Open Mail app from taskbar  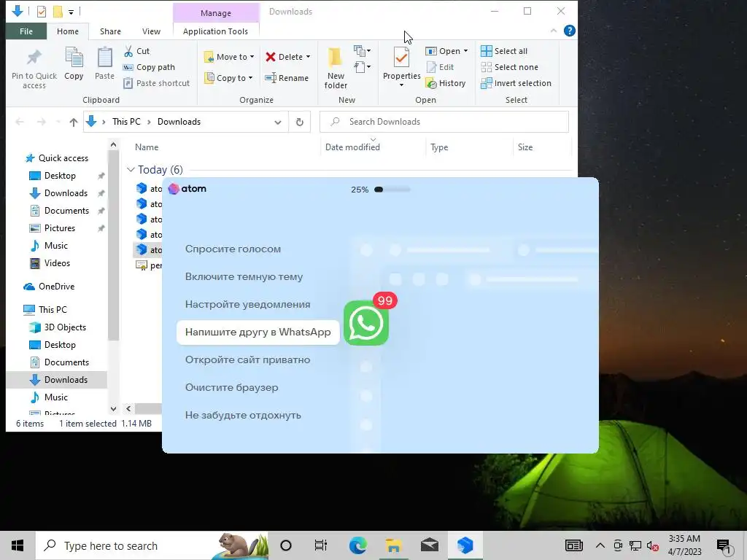(430, 545)
